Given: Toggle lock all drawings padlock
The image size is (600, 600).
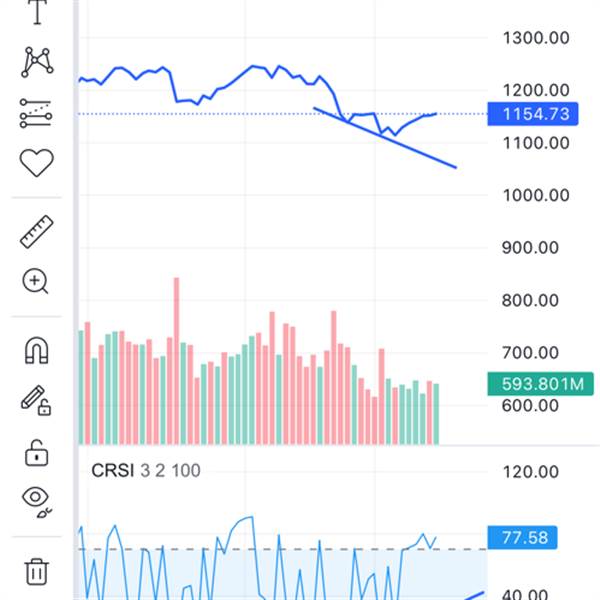Looking at the screenshot, I should [x=36, y=453].
